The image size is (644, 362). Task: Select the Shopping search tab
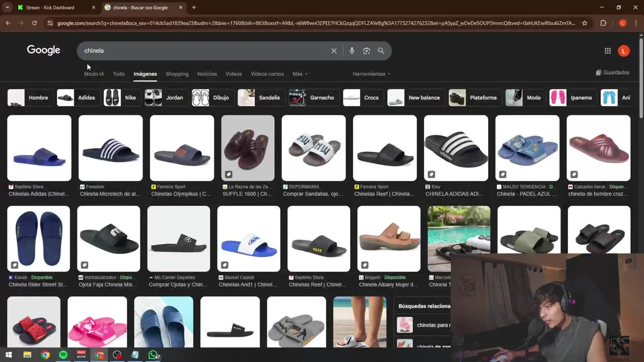(x=177, y=74)
